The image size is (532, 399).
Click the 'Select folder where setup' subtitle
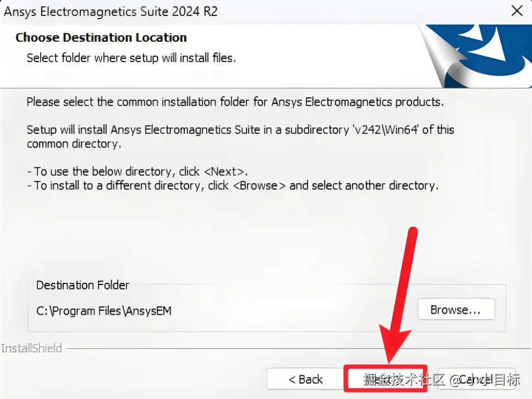click(x=131, y=57)
